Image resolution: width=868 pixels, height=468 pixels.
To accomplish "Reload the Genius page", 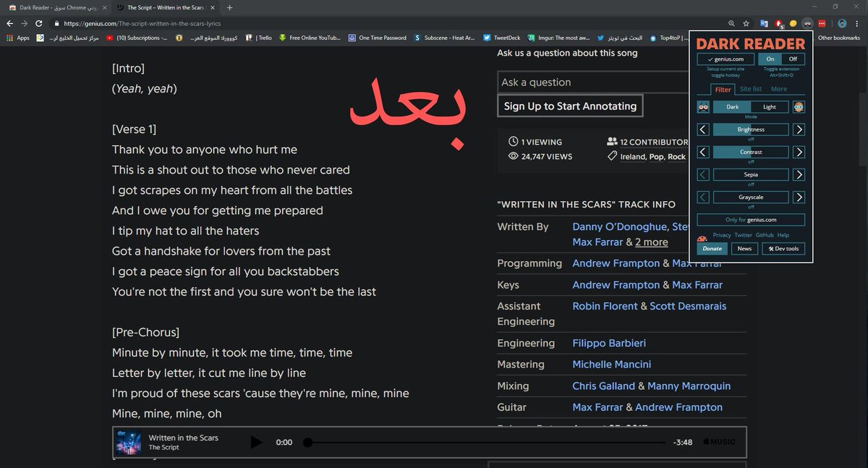I will pos(39,23).
